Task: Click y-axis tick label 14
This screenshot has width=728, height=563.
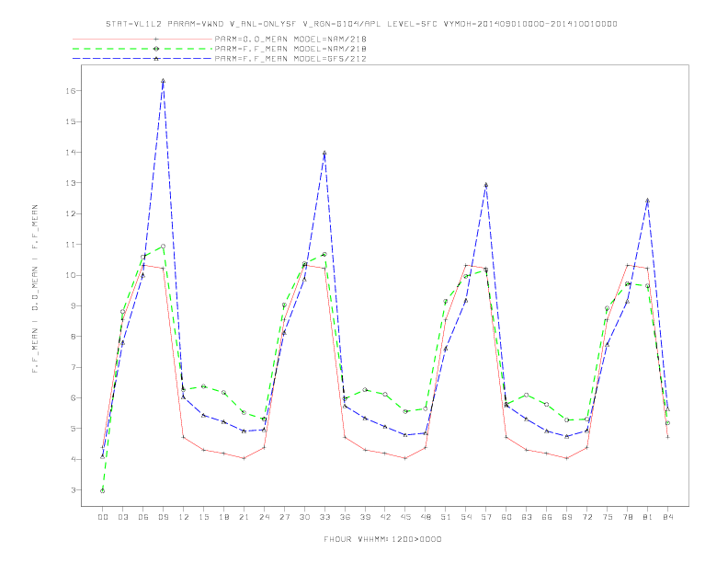Action: (71, 153)
